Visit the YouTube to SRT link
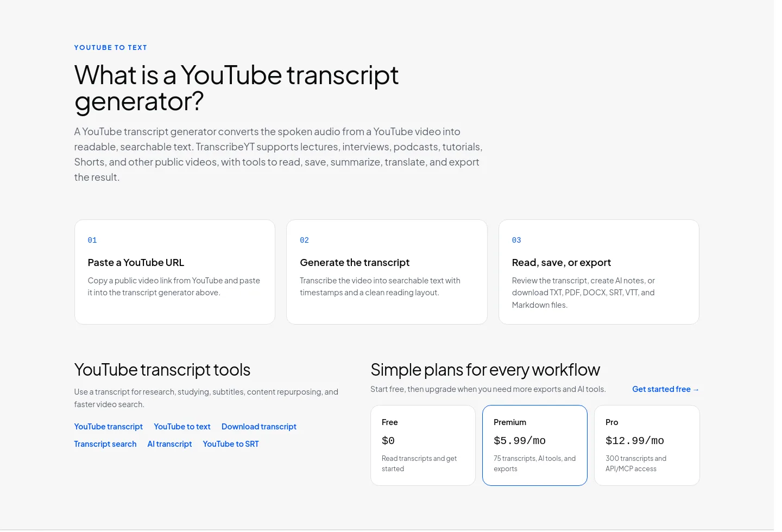This screenshot has height=532, width=782. (231, 444)
